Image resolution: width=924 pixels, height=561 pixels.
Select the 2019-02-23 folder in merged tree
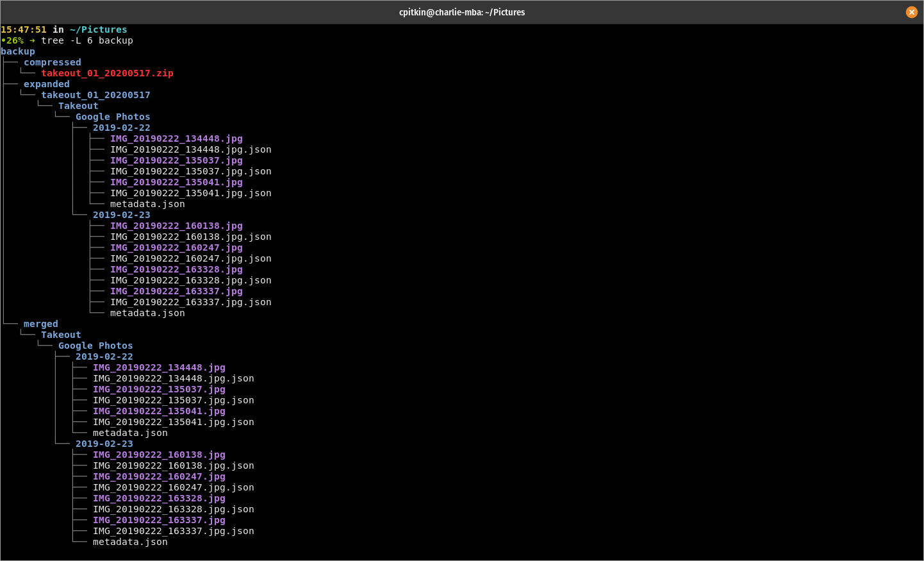tap(104, 444)
